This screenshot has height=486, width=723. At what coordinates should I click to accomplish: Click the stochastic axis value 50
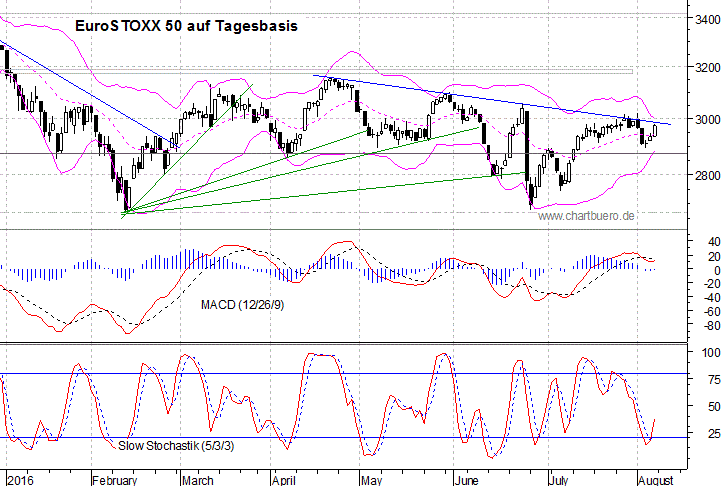pyautogui.click(x=714, y=407)
